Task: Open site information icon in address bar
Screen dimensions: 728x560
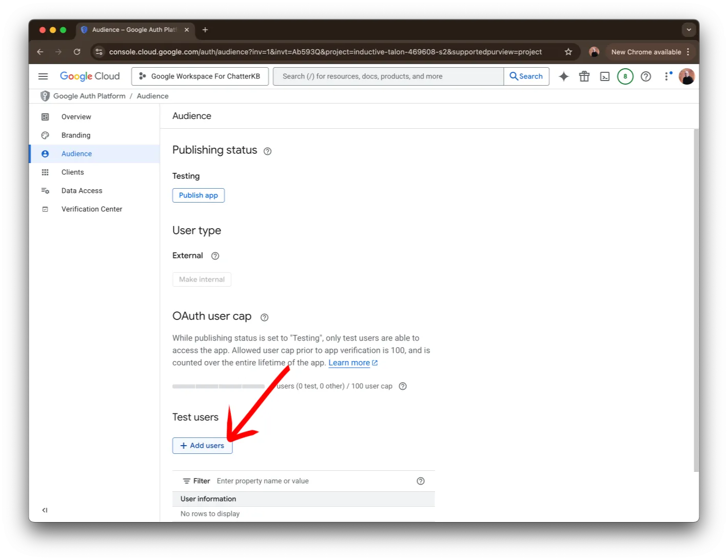Action: 99,52
